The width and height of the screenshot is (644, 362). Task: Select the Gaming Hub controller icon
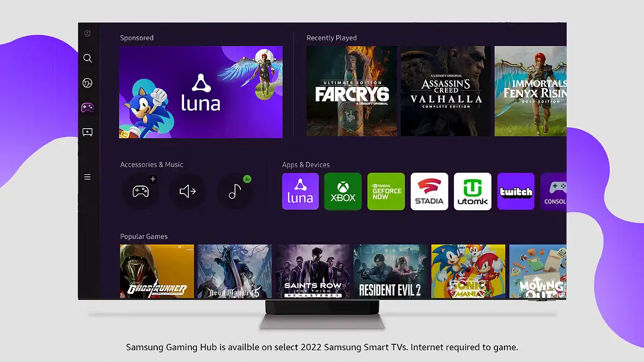pos(87,108)
